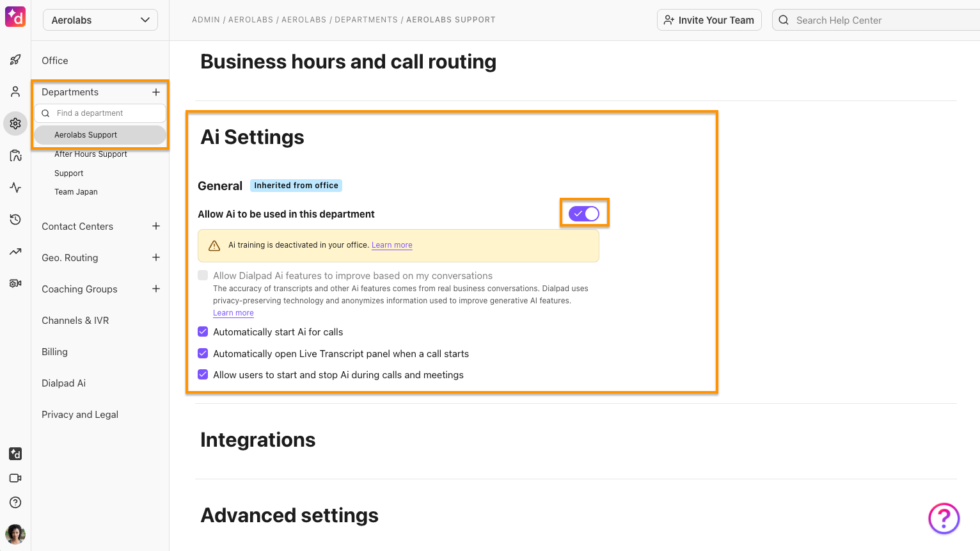Click Learn more under privacy description
This screenshot has width=980, height=551.
coord(233,313)
